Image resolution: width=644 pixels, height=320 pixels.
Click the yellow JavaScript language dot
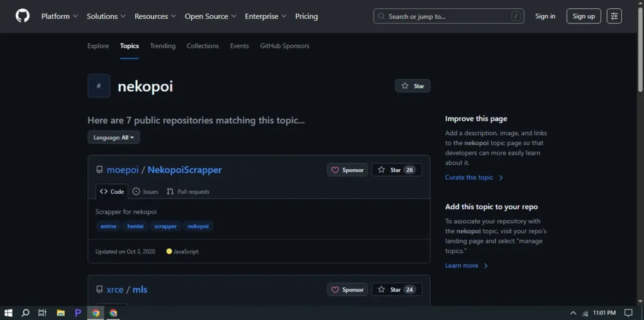(x=169, y=251)
